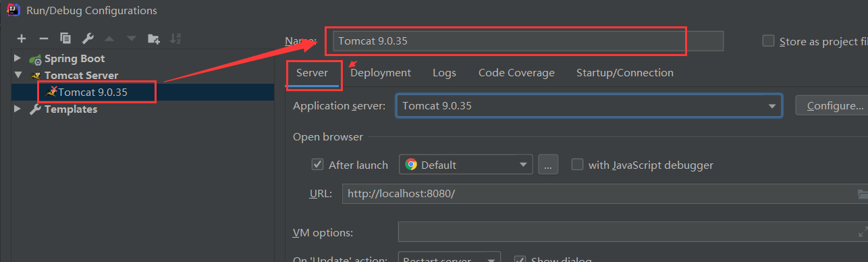The height and width of the screenshot is (262, 868).
Task: Click the Tomcat Server cat icon
Action: (35, 76)
